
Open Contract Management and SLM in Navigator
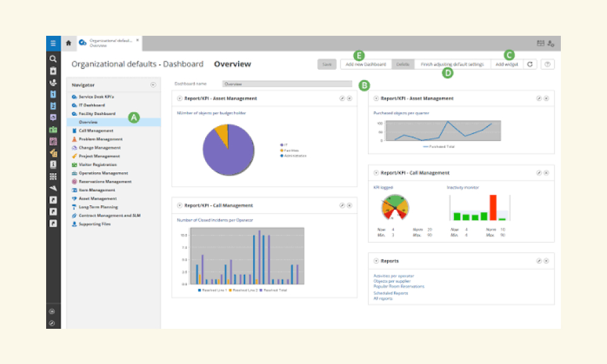click(109, 216)
